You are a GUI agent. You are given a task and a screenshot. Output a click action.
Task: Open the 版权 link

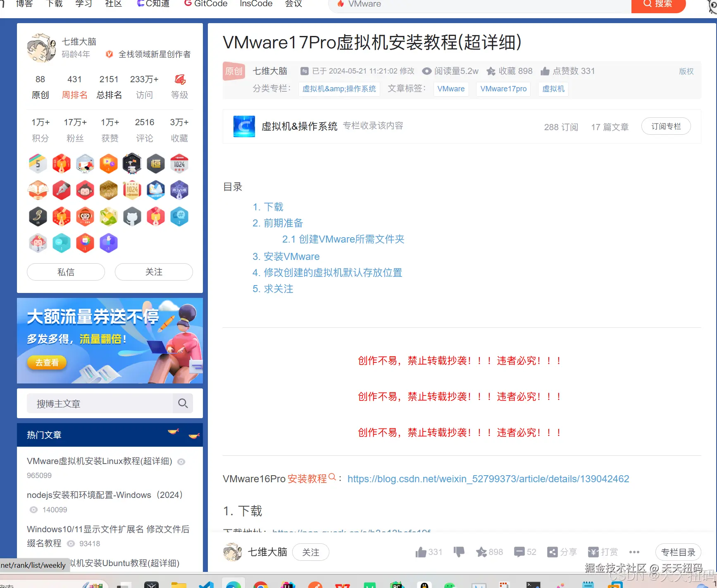686,71
